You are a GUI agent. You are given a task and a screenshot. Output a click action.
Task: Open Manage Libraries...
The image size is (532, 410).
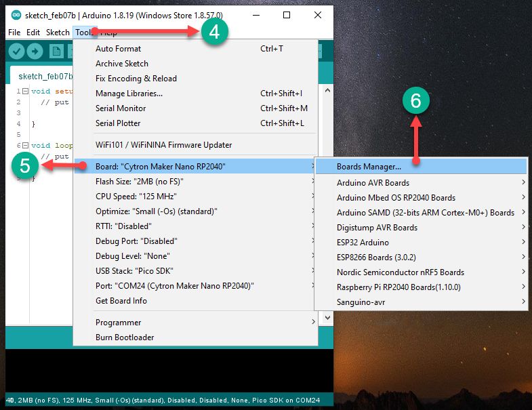pos(195,94)
